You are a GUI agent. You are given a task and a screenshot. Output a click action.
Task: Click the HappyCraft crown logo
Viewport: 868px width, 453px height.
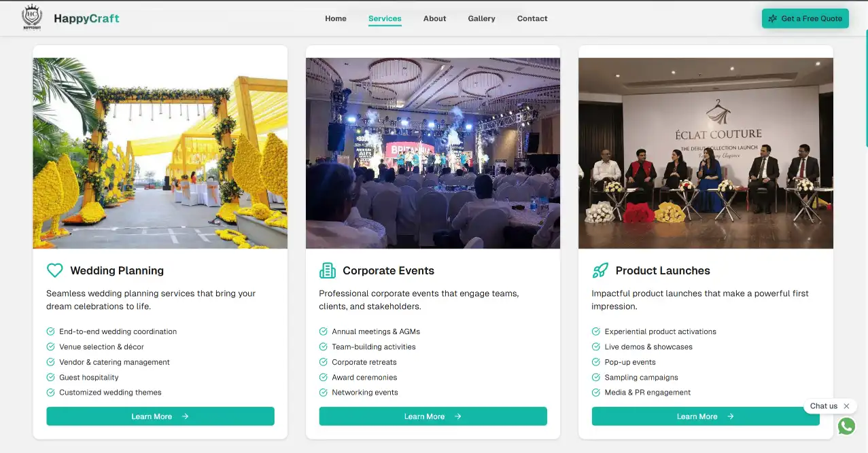pyautogui.click(x=31, y=18)
